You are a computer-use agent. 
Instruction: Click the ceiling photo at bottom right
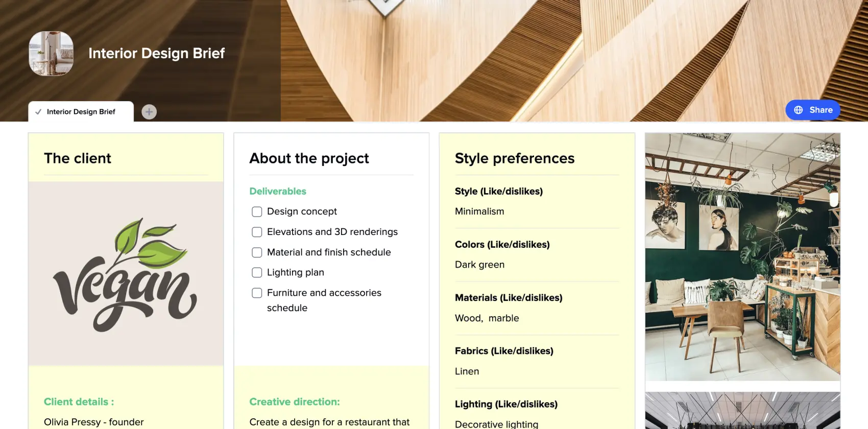tap(743, 410)
